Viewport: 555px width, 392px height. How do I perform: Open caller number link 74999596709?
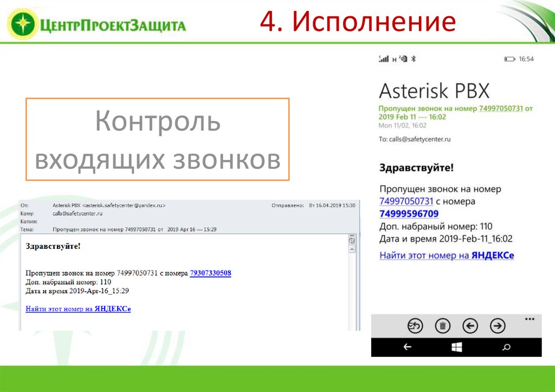(x=409, y=214)
